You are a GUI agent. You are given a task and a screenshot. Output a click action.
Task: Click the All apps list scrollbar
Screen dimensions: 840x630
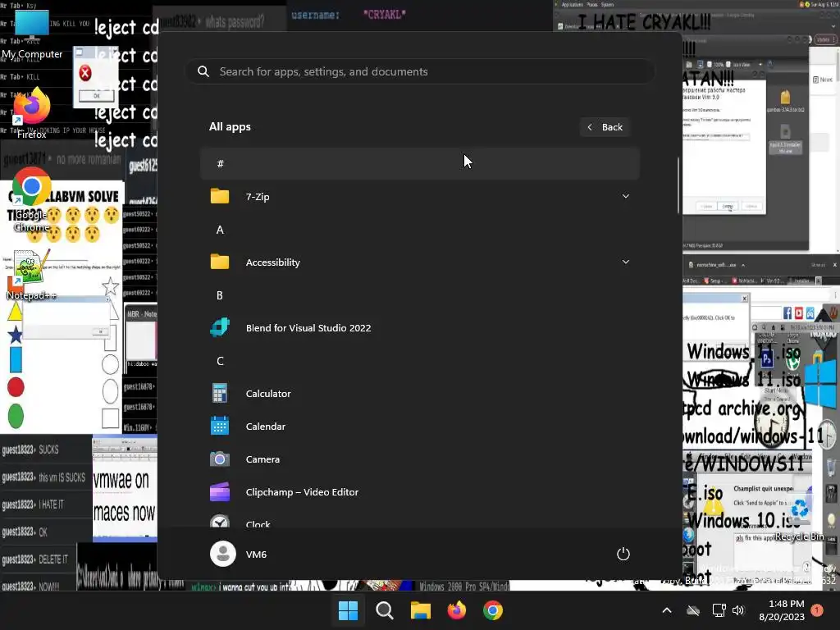[x=678, y=185]
